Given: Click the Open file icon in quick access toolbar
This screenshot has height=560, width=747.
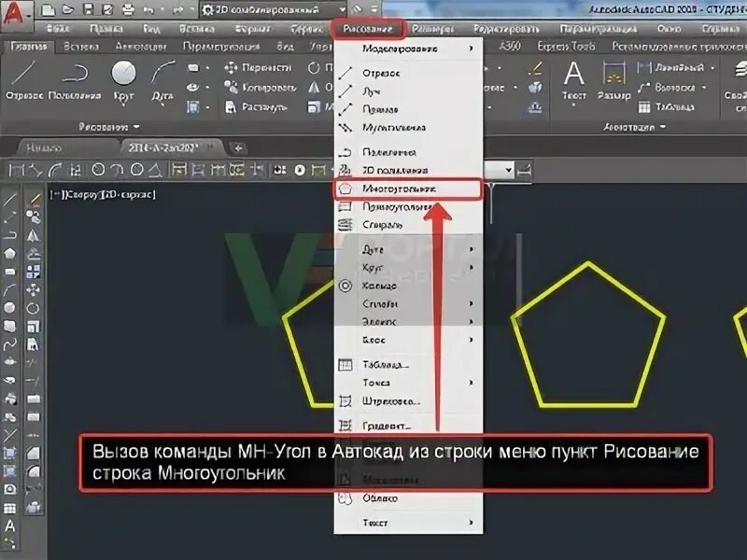Looking at the screenshot, I should tap(67, 9).
